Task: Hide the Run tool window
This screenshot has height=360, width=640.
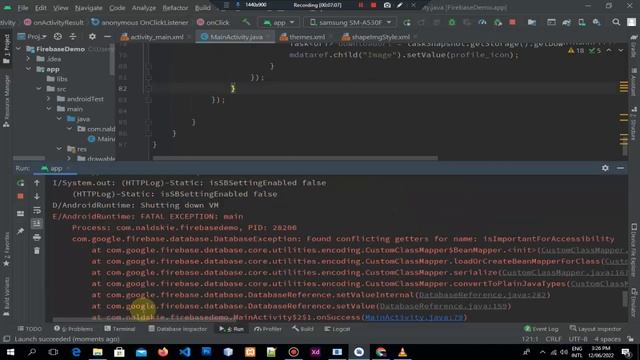Action: pos(620,168)
